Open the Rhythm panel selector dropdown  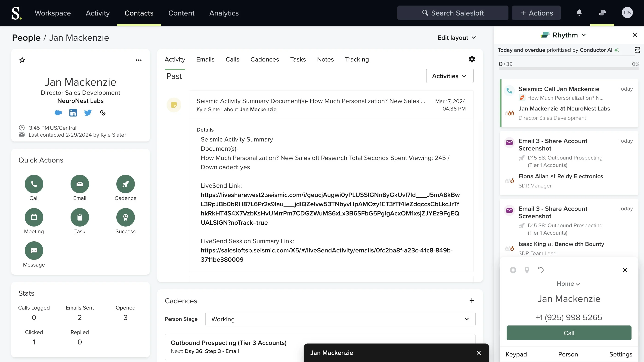(563, 35)
